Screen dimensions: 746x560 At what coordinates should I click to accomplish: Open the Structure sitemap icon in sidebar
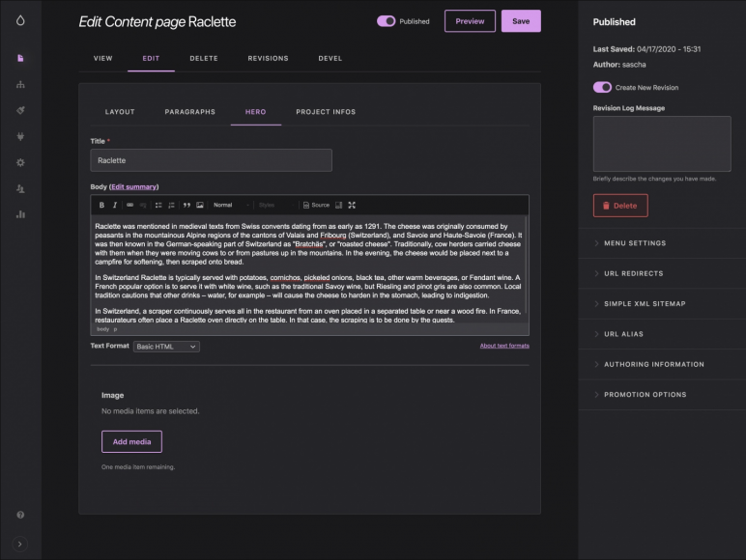pyautogui.click(x=20, y=84)
